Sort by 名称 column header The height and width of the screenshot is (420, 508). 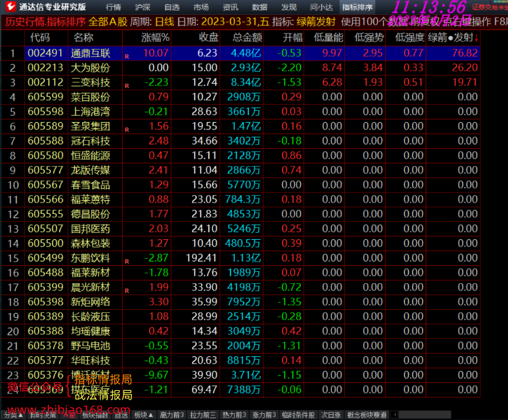pos(83,38)
